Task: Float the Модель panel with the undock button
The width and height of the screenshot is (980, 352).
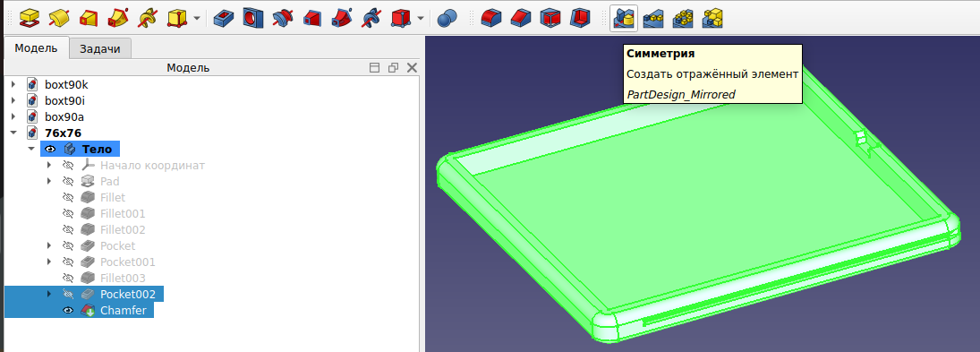Action: pyautogui.click(x=393, y=67)
